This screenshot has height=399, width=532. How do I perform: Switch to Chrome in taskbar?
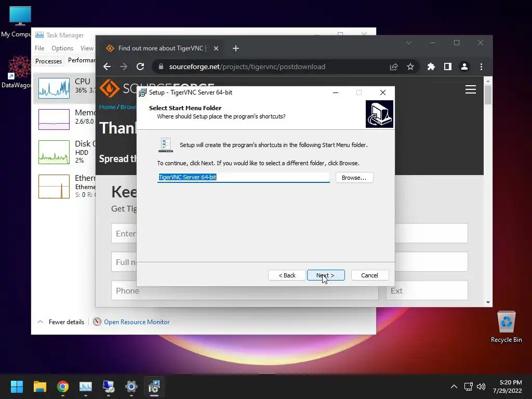(x=63, y=387)
